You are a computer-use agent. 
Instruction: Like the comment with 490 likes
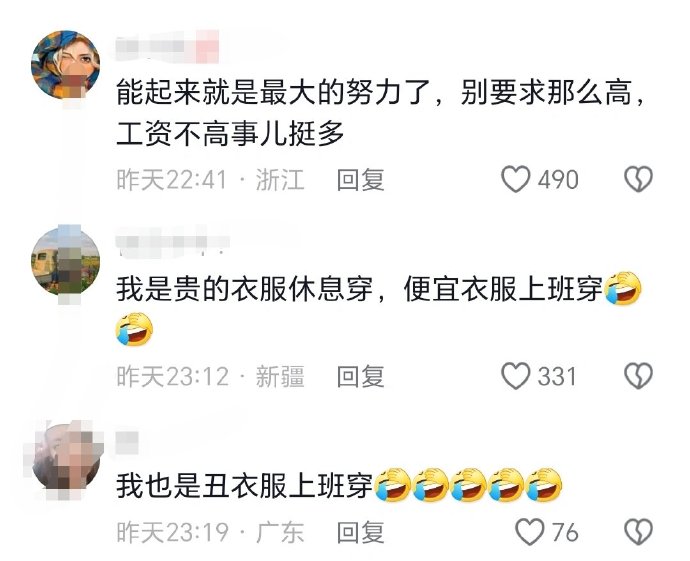point(515,179)
